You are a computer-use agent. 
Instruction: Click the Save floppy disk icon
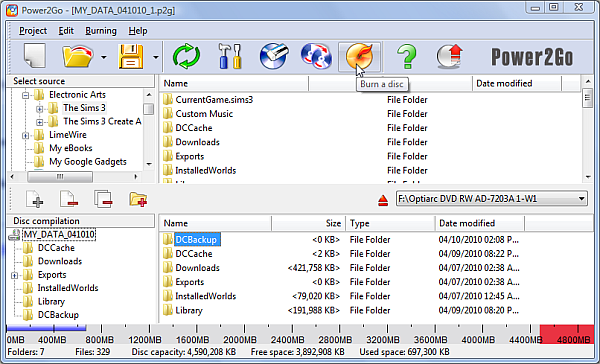click(x=131, y=57)
